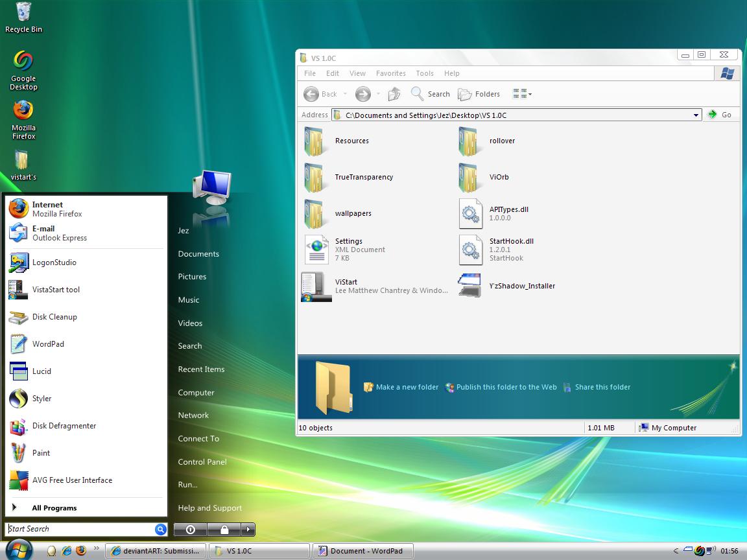This screenshot has width=747, height=560.
Task: Launch LogonStudio from the Start menu
Action: 54,262
